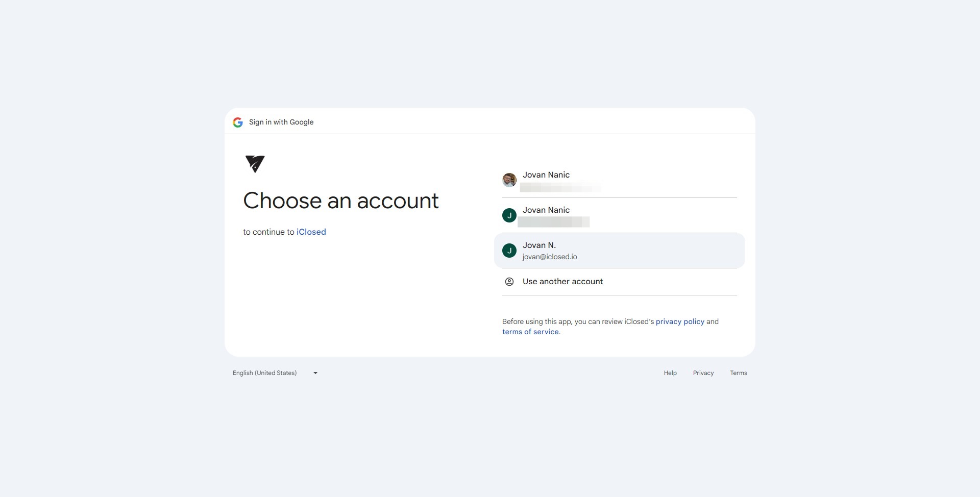Open the English (United States) language selector
This screenshot has width=980, height=497.
(x=265, y=373)
